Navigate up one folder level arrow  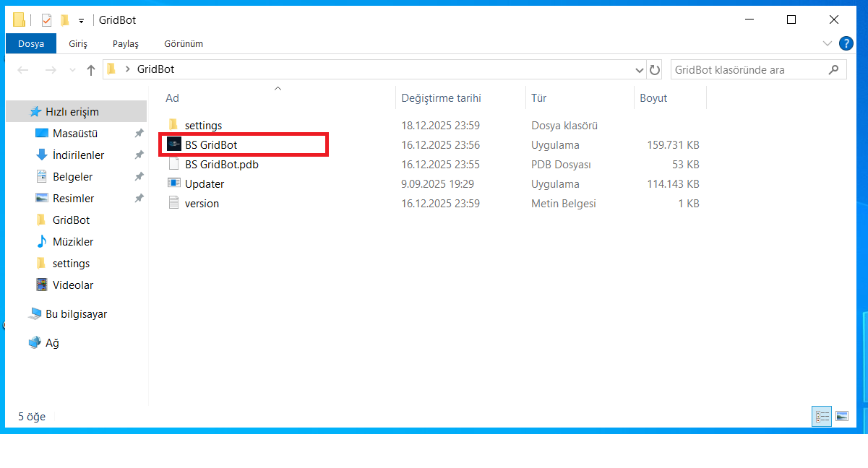(x=91, y=70)
